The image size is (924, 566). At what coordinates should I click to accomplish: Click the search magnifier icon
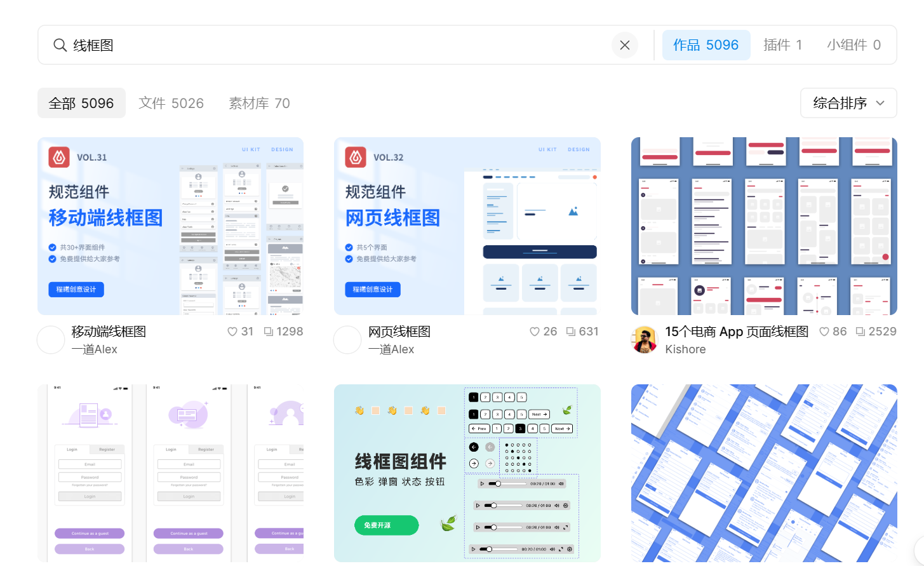60,45
